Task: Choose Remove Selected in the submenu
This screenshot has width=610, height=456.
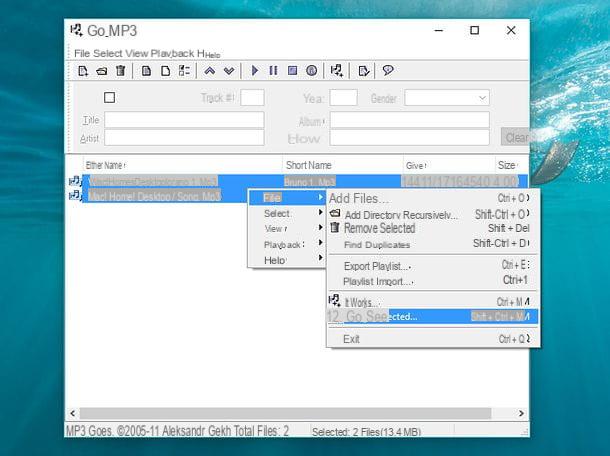Action: [x=433, y=228]
